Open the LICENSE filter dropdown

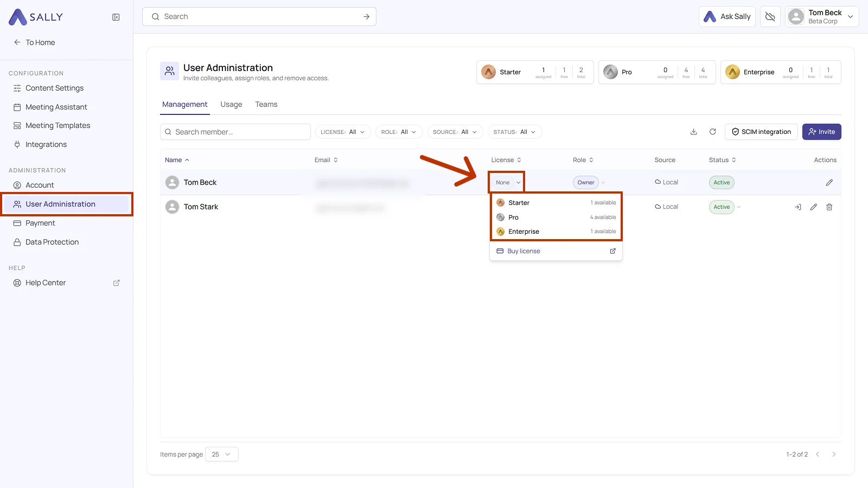(x=343, y=132)
